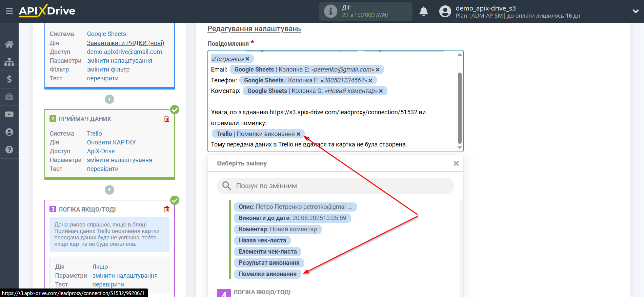Click the ЛОГІКА block green checkmark
644x297 pixels.
pyautogui.click(x=175, y=200)
